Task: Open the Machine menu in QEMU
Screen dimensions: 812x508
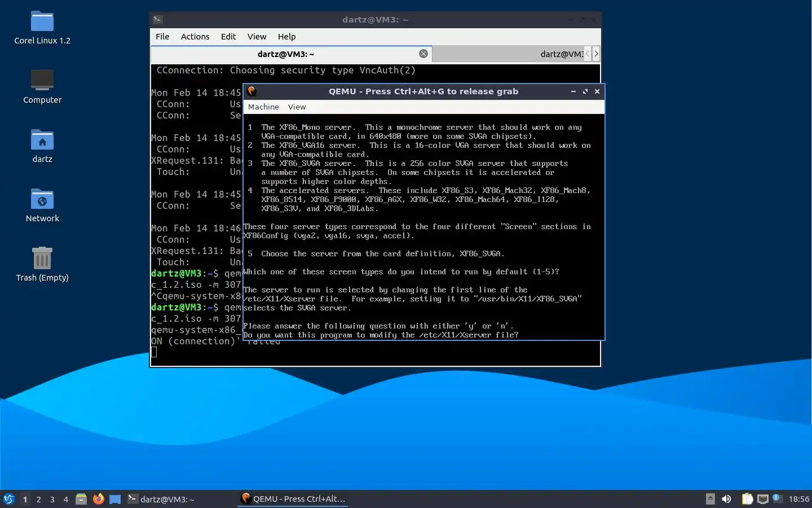Action: tap(263, 107)
